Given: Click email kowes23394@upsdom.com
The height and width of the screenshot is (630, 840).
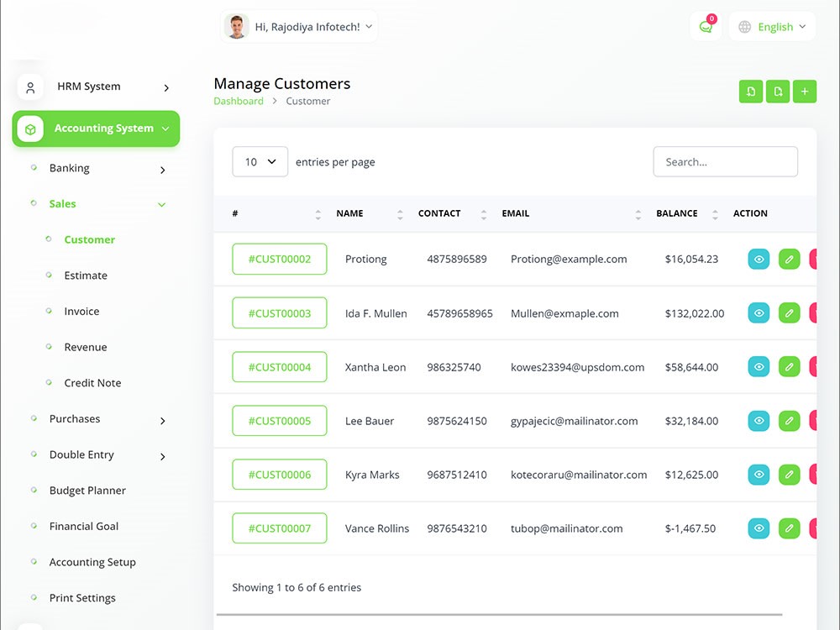Looking at the screenshot, I should 578,367.
